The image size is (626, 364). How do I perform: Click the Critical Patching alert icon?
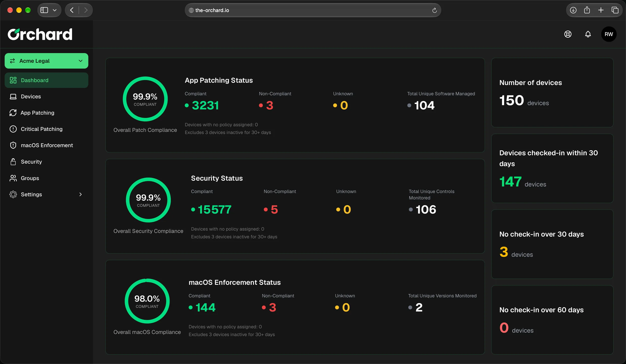pyautogui.click(x=13, y=129)
